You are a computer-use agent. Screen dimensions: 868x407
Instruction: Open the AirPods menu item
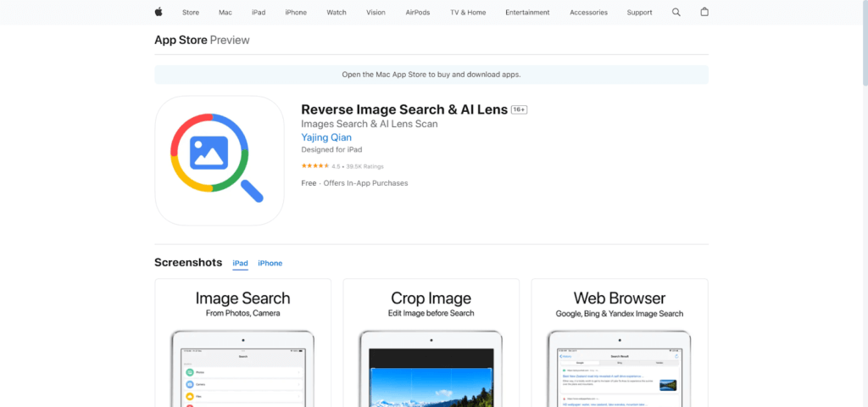point(417,13)
